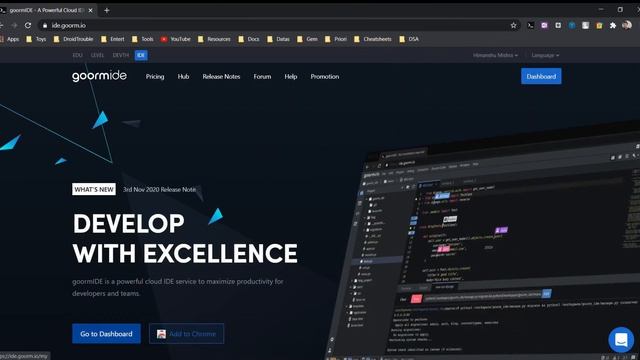Click the Add to Chrome button
The image size is (640, 360).
click(x=187, y=333)
